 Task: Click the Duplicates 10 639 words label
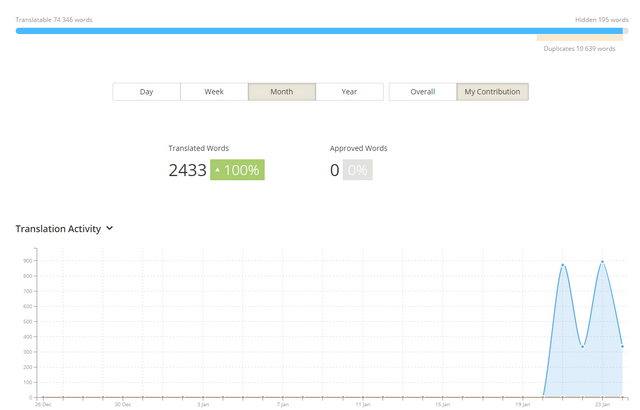(x=579, y=49)
